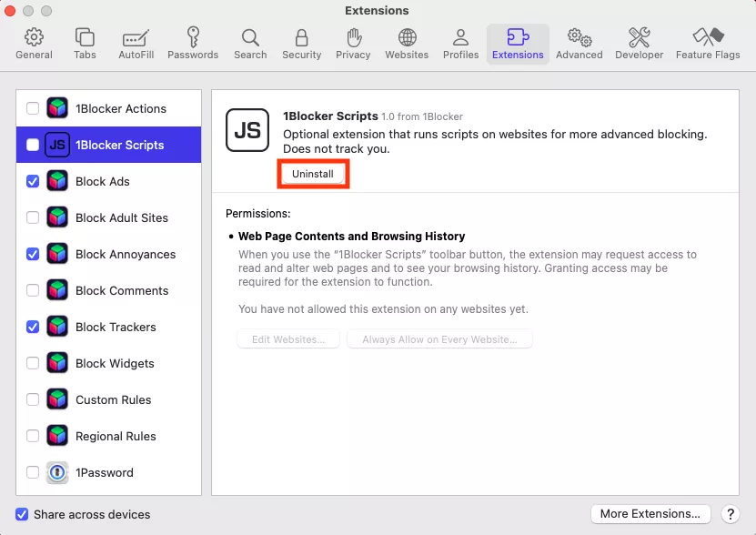Click Always Allow on Every Website…
This screenshot has height=535, width=756.
pyautogui.click(x=439, y=339)
